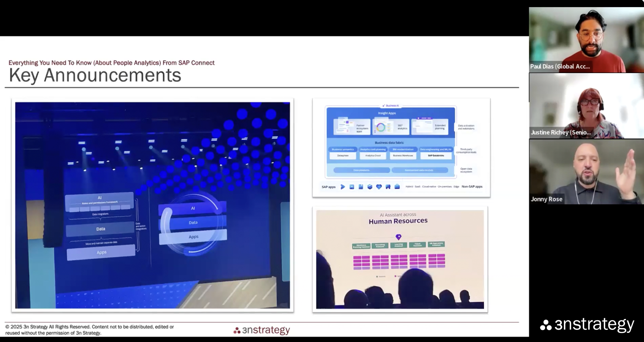Image resolution: width=644 pixels, height=342 pixels.
Task: Click the SAP Databricks box
Action: (436, 155)
